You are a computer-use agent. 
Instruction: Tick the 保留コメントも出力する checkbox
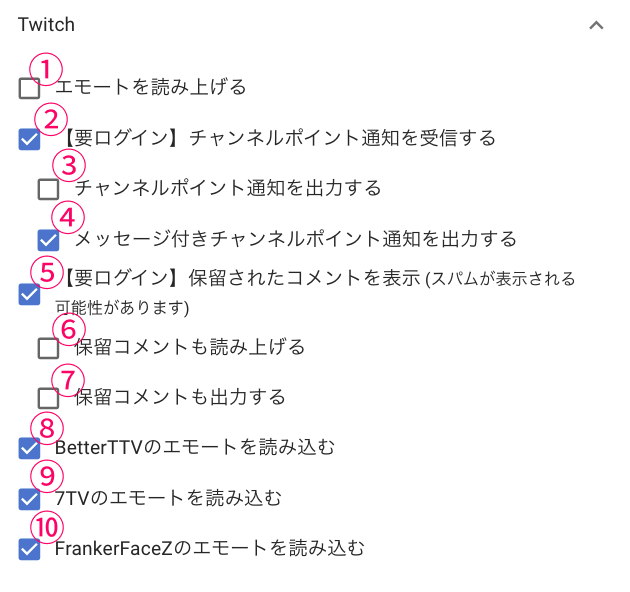click(x=48, y=398)
